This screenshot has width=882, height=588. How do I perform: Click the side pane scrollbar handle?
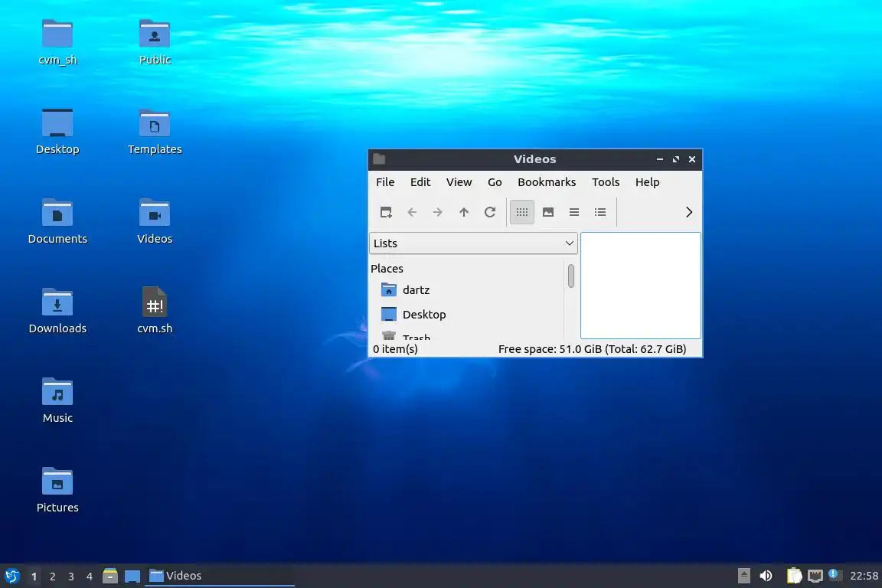pos(571,276)
